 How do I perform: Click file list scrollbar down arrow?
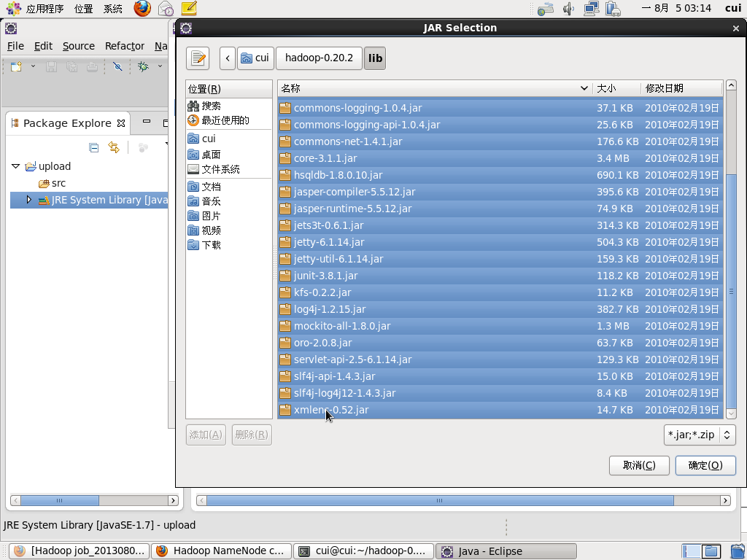(x=731, y=414)
